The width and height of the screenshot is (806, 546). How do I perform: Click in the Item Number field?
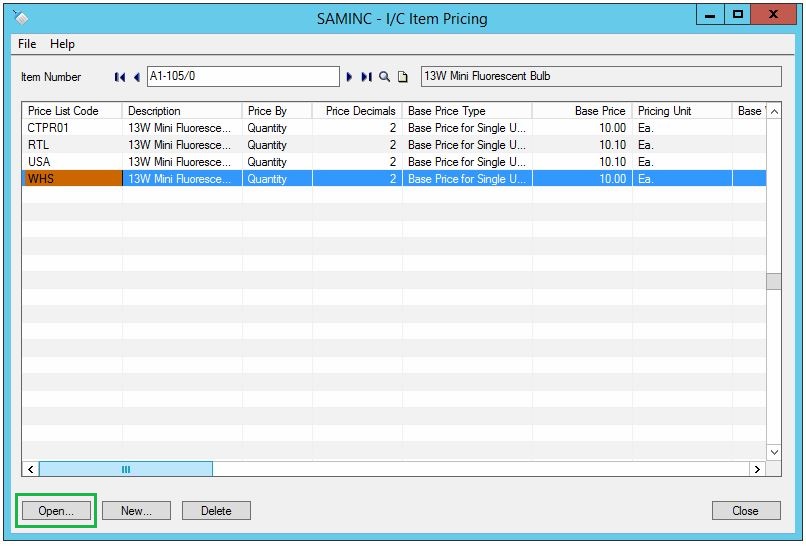tap(243, 77)
